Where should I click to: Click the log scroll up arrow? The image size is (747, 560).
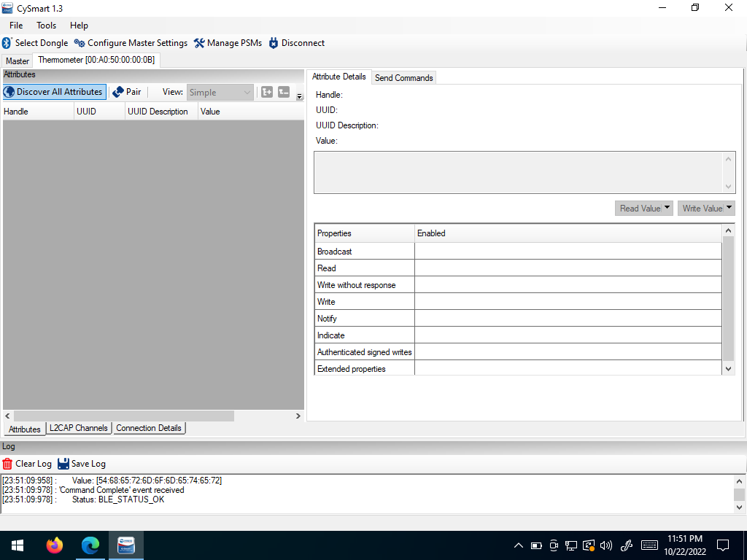pos(740,481)
